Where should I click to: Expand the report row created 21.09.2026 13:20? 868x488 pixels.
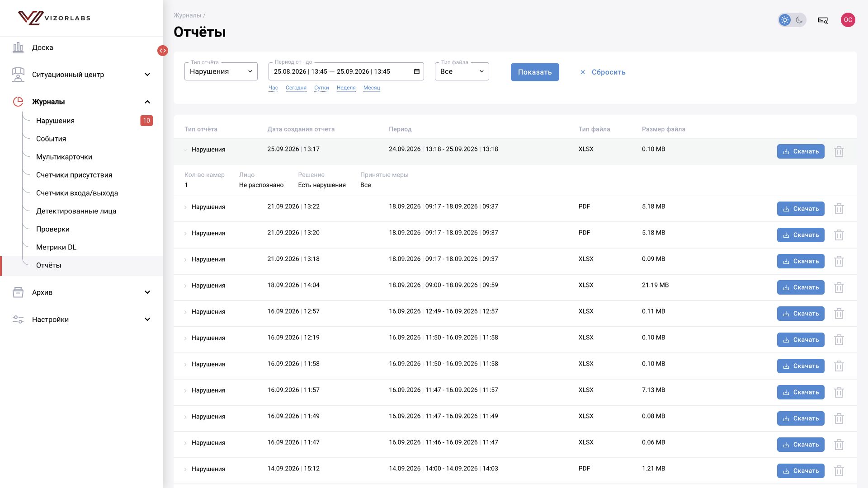(x=185, y=234)
